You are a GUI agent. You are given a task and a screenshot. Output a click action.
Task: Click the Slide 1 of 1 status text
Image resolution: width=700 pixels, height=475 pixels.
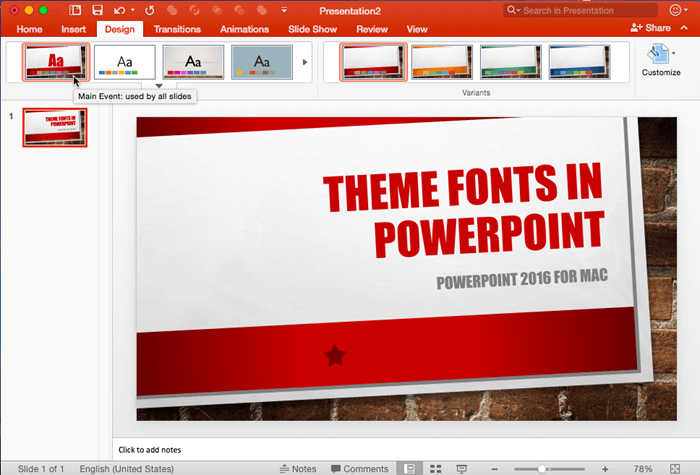(x=41, y=469)
